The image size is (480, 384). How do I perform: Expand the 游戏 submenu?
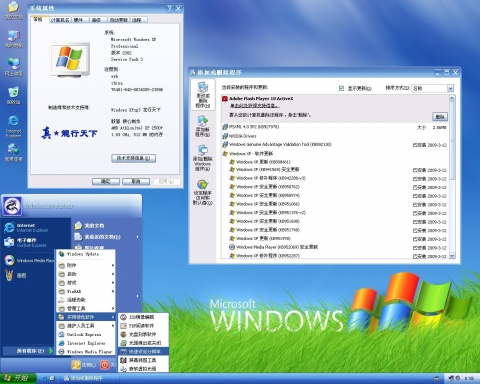pyautogui.click(x=86, y=283)
